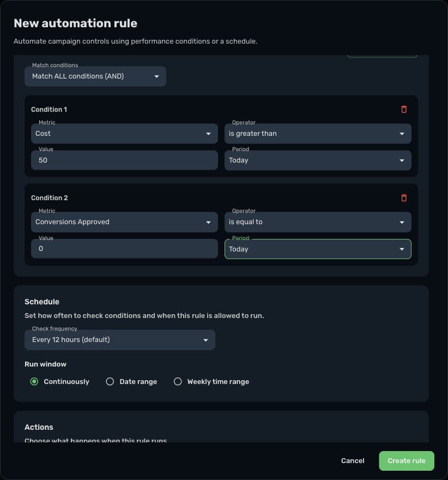Open the Match conditions dropdown

pos(95,76)
